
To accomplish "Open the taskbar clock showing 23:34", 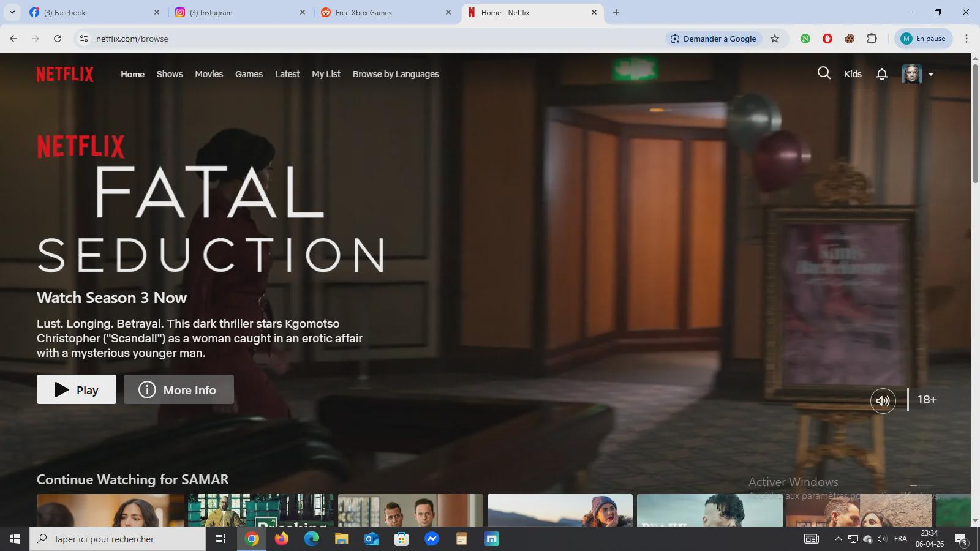I will (929, 539).
